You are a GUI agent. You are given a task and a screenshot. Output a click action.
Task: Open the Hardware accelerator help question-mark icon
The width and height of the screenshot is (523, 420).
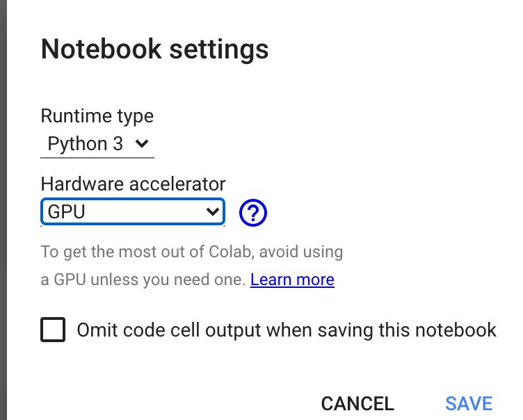coord(253,213)
